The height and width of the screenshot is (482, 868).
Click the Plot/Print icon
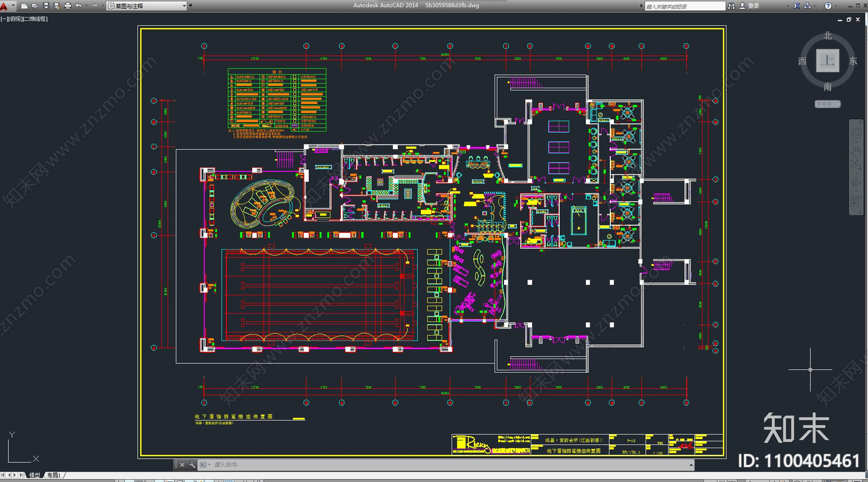click(67, 6)
